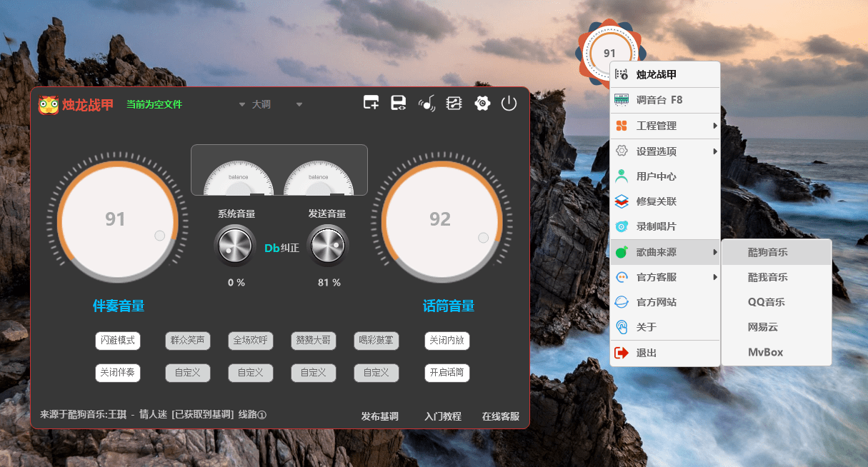
Task: Click the 官方网站 globe icon
Action: (x=622, y=302)
